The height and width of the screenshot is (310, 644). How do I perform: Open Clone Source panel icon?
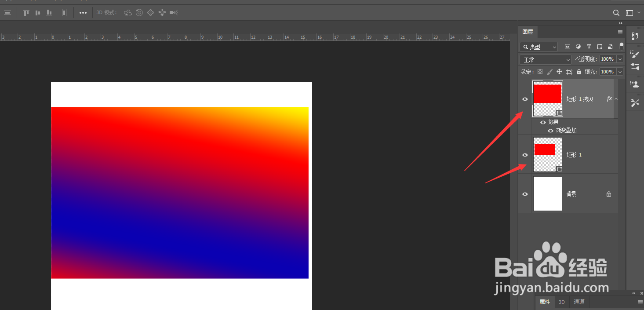click(635, 84)
